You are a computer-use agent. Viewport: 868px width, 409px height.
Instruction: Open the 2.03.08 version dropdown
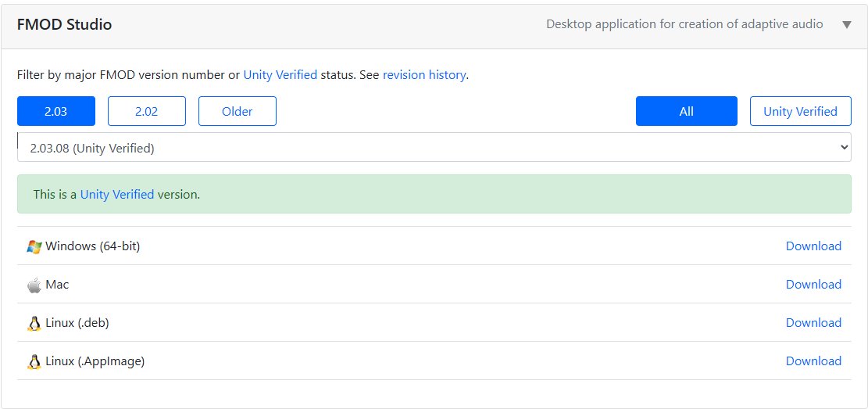434,148
